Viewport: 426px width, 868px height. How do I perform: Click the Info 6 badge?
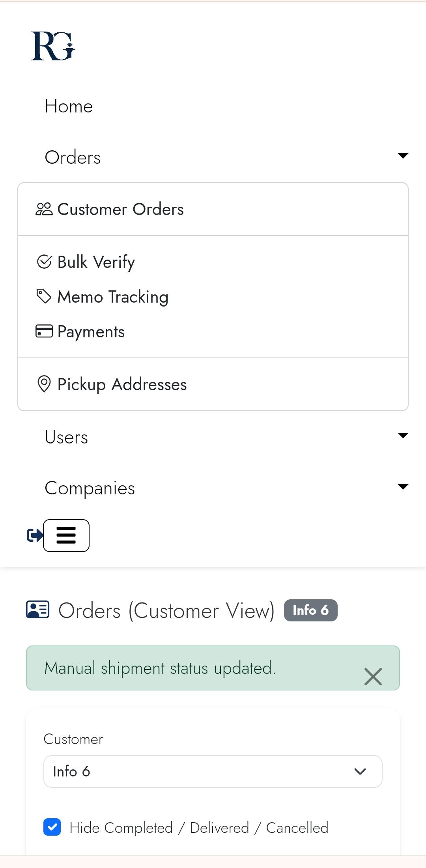[x=310, y=610]
